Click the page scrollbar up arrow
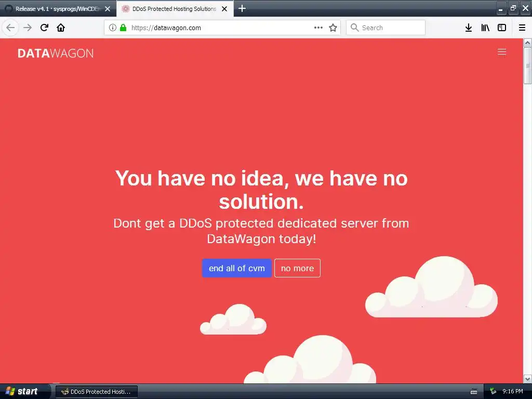532x399 pixels. [x=528, y=43]
